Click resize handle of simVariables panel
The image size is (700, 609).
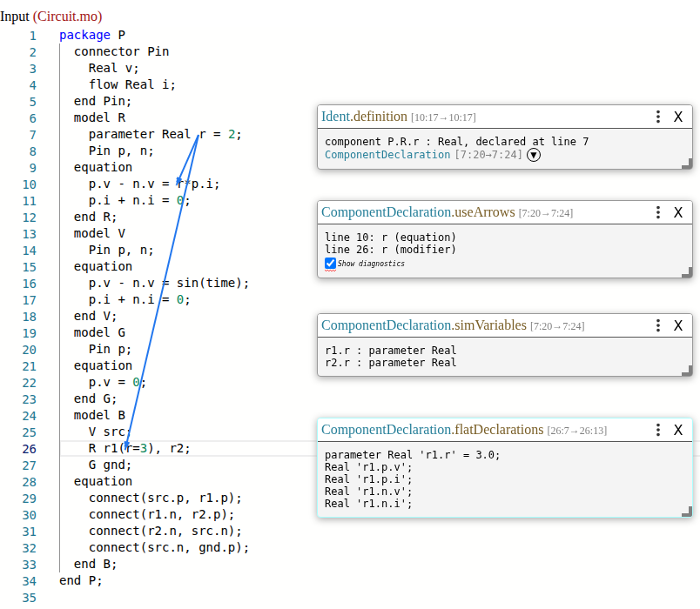[687, 371]
